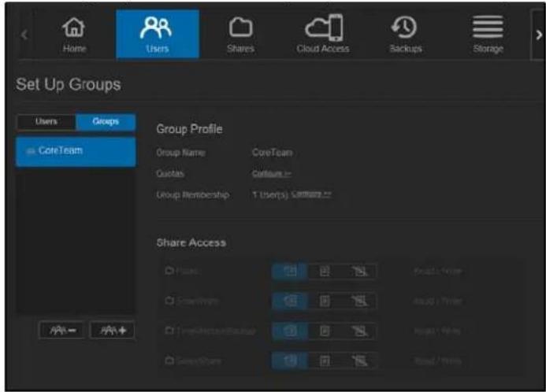Click the Group Profile heading
546x392 pixels.
[x=189, y=129]
